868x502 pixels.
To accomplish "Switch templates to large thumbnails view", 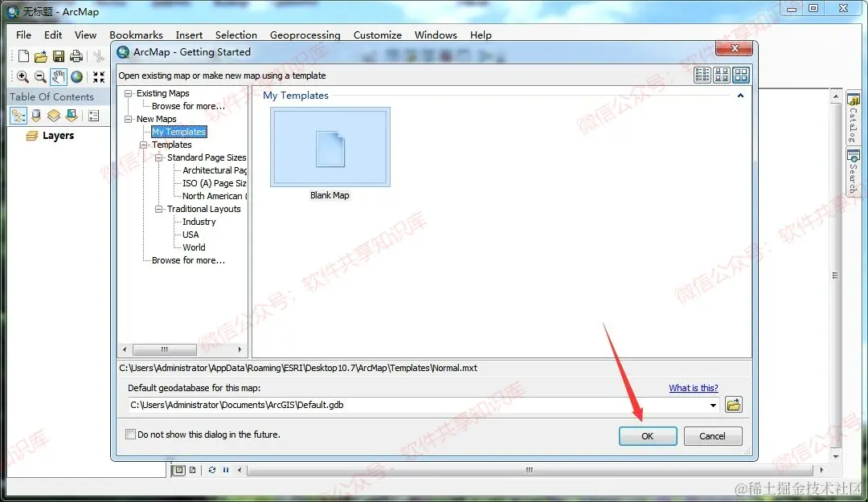I will click(741, 75).
